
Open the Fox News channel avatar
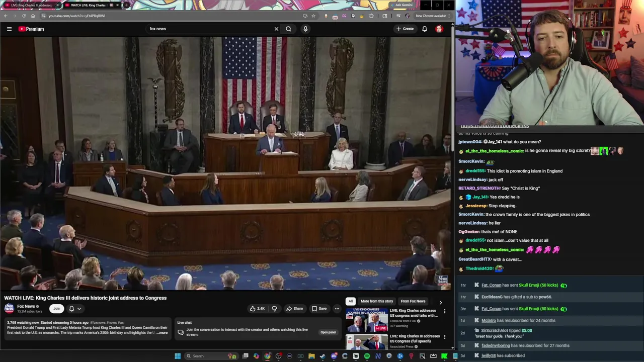tap(9, 308)
